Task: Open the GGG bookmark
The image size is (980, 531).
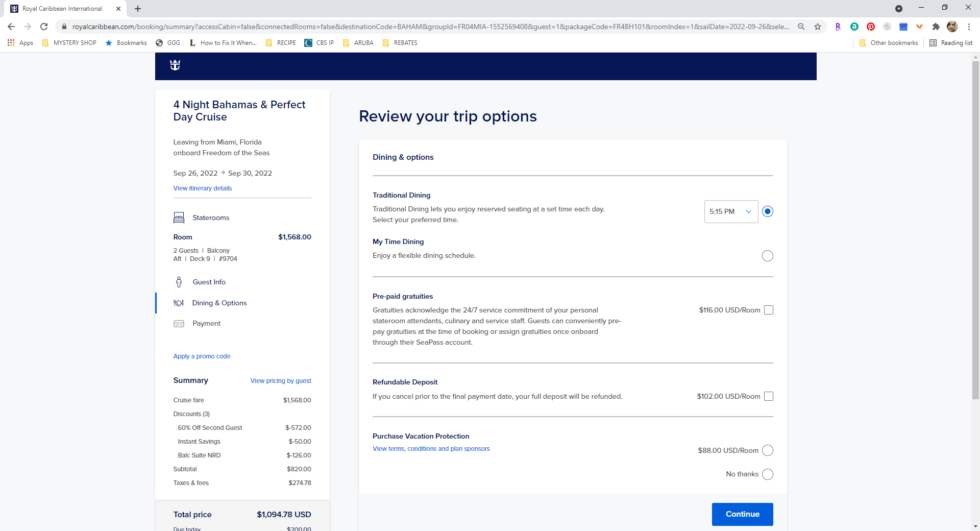Action: [168, 43]
